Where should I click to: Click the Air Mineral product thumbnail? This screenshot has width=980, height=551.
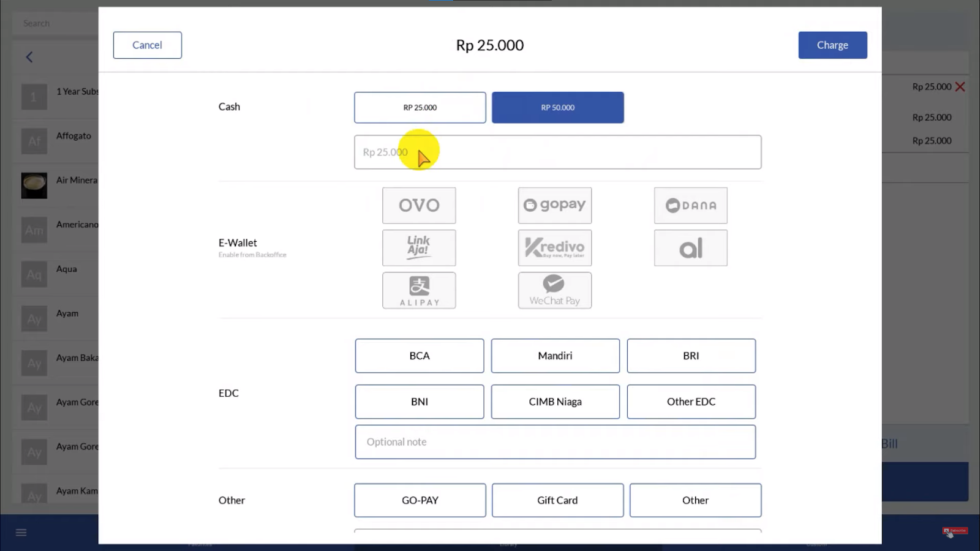coord(34,186)
